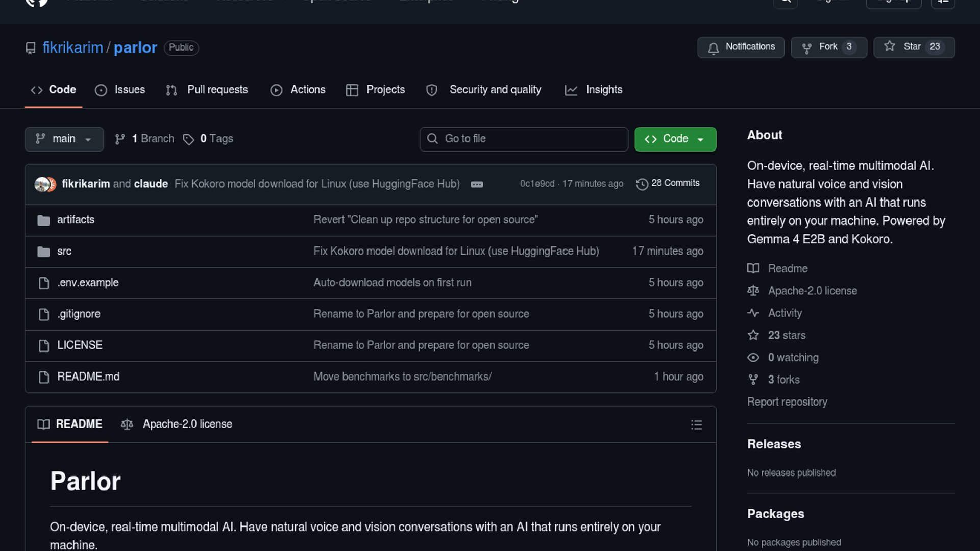Image resolution: width=980 pixels, height=551 pixels.
Task: Open the fikrikarim owner link
Action: click(x=72, y=47)
